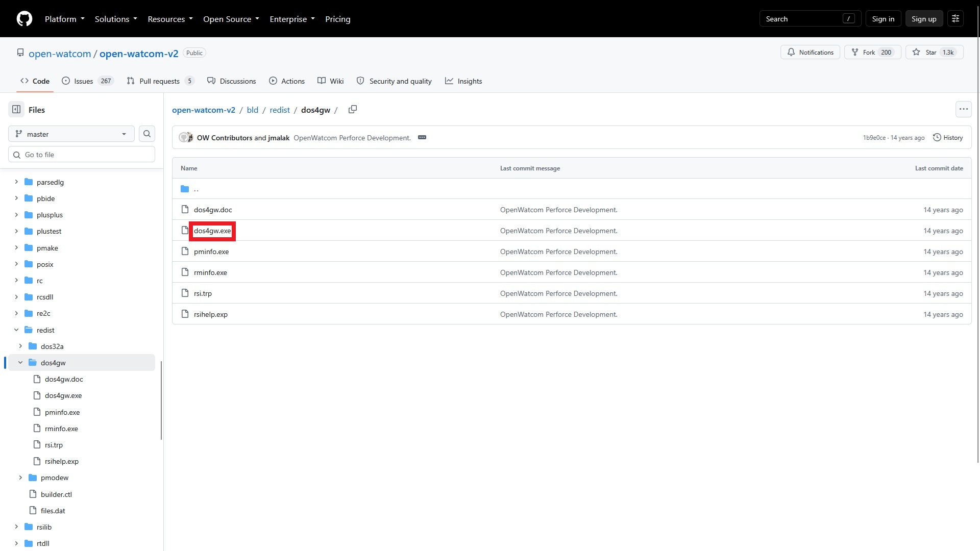This screenshot has height=551, width=980.
Task: Click redist in the breadcrumb
Action: click(280, 110)
